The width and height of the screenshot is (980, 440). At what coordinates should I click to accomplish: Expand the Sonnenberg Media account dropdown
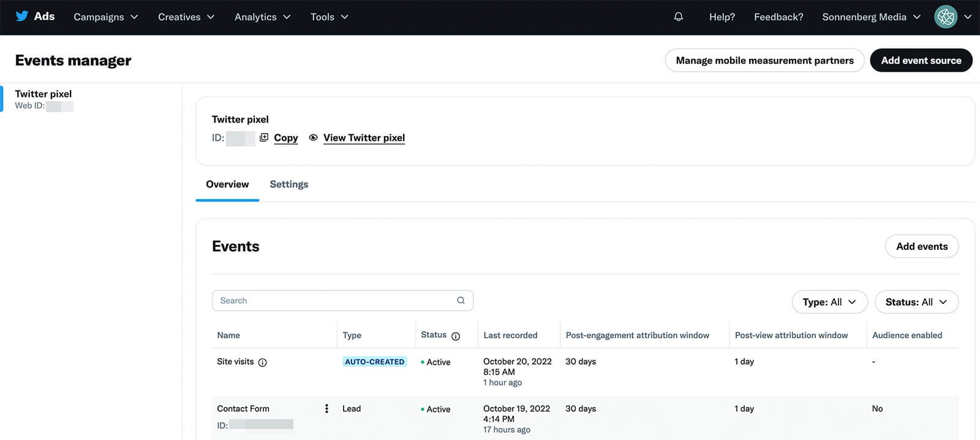[871, 17]
